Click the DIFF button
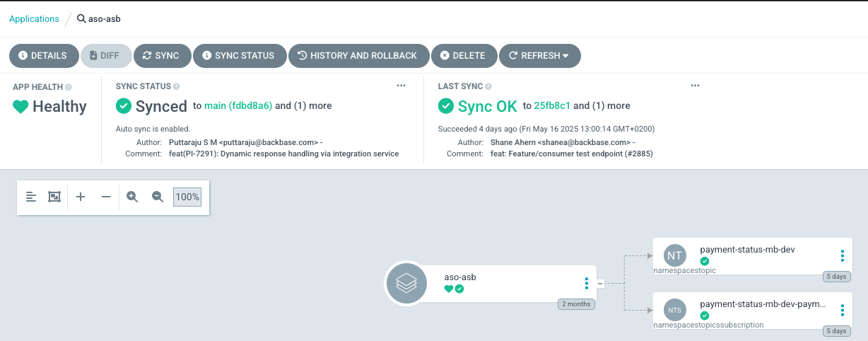This screenshot has height=341, width=868. (106, 55)
